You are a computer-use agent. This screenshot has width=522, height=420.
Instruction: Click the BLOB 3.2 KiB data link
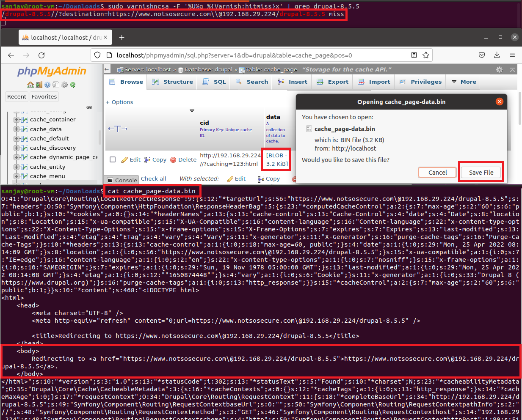pyautogui.click(x=277, y=159)
